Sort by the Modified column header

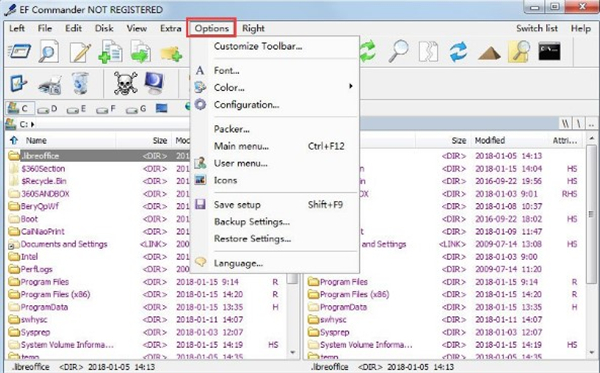click(x=490, y=140)
